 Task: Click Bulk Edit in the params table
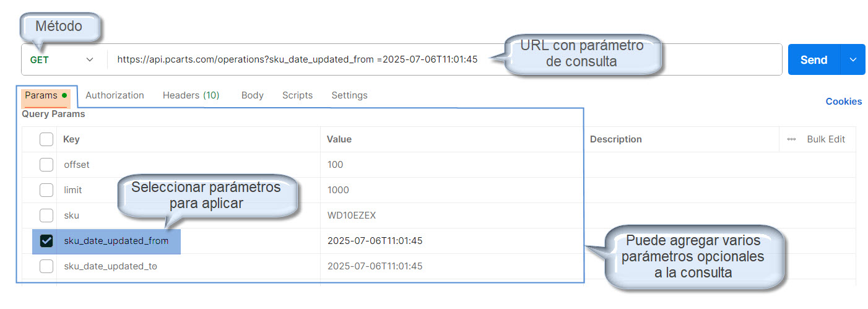pos(825,139)
